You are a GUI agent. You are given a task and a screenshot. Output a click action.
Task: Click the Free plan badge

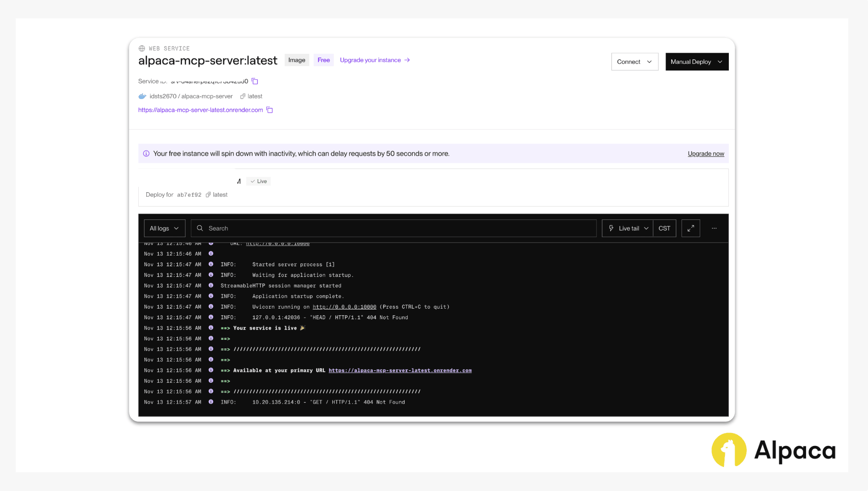click(x=323, y=60)
